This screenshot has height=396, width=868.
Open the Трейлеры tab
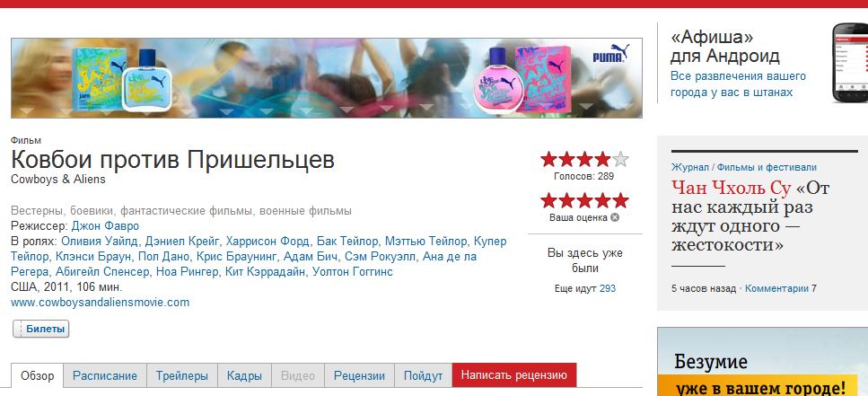click(x=181, y=375)
